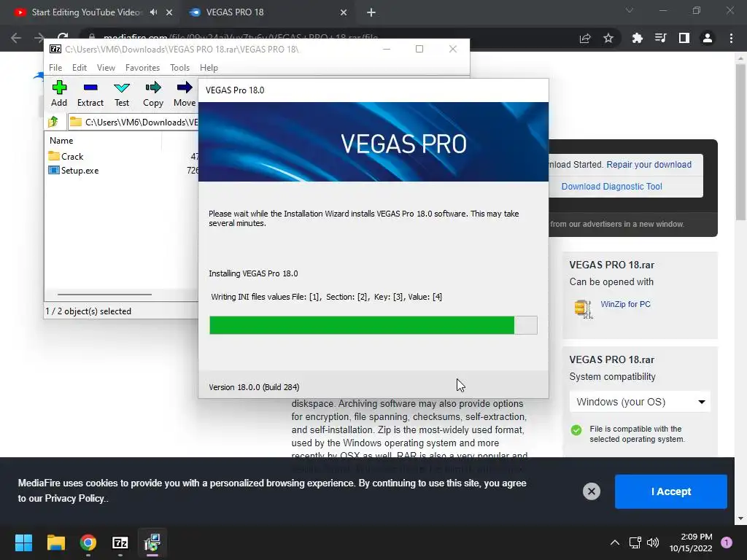Click 7-Zip horizontal scrollbar in file list

104,295
